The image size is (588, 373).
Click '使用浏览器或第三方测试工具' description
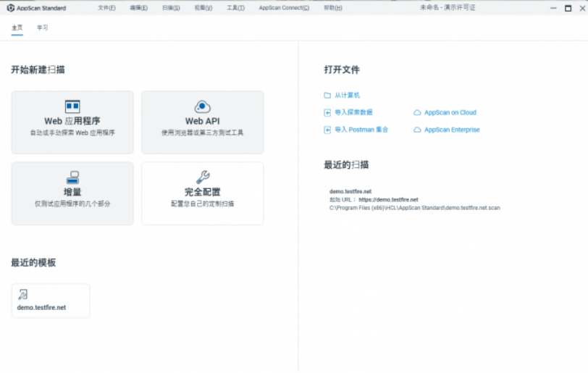(203, 133)
